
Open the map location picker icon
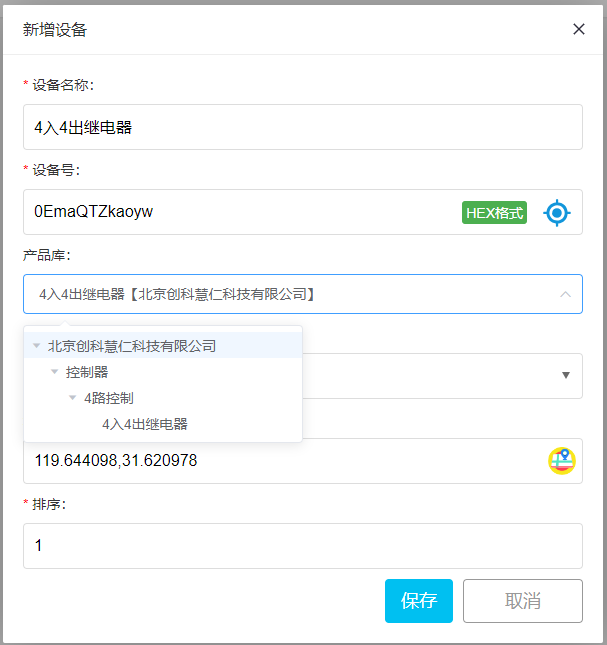(x=562, y=461)
